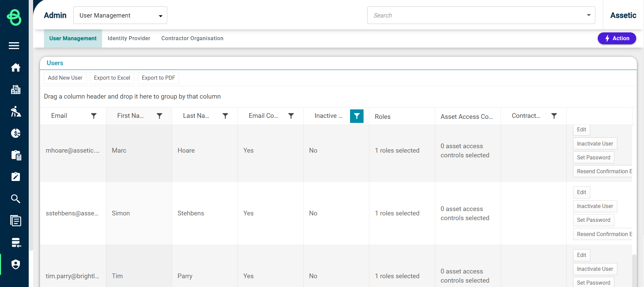
Task: Sort by the Last Name column header
Action: click(x=196, y=116)
